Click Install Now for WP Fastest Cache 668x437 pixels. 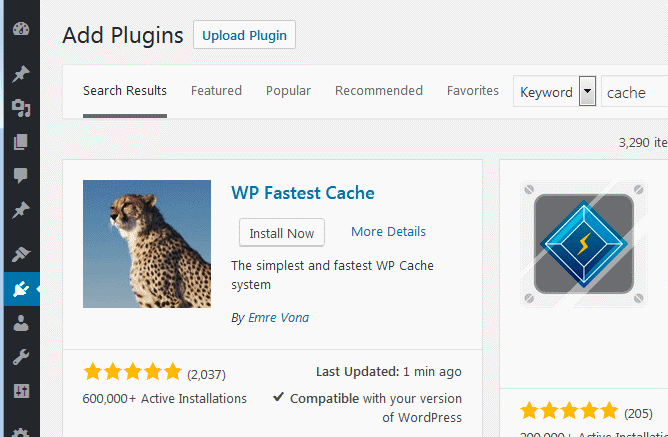282,233
